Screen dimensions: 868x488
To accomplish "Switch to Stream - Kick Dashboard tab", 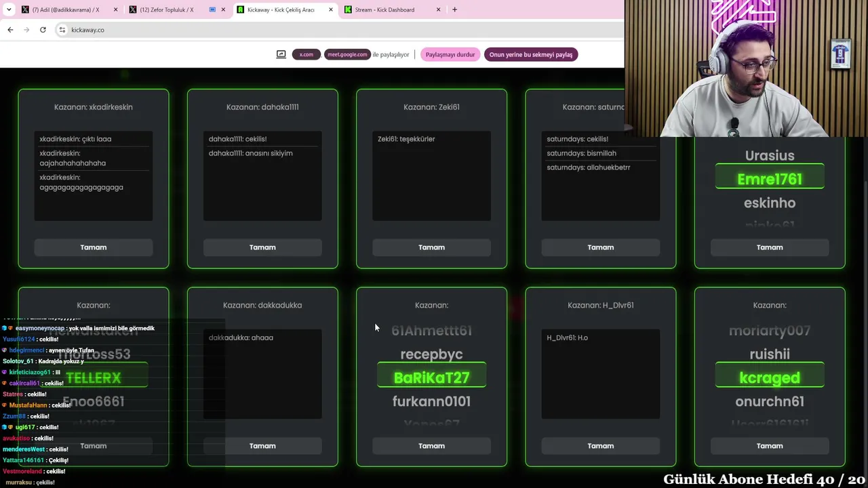I will [387, 9].
